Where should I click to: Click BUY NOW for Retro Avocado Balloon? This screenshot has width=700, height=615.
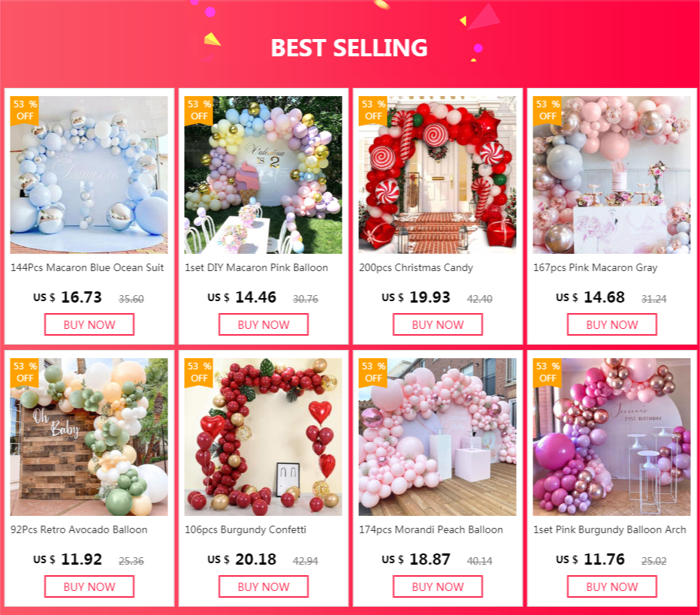89,586
